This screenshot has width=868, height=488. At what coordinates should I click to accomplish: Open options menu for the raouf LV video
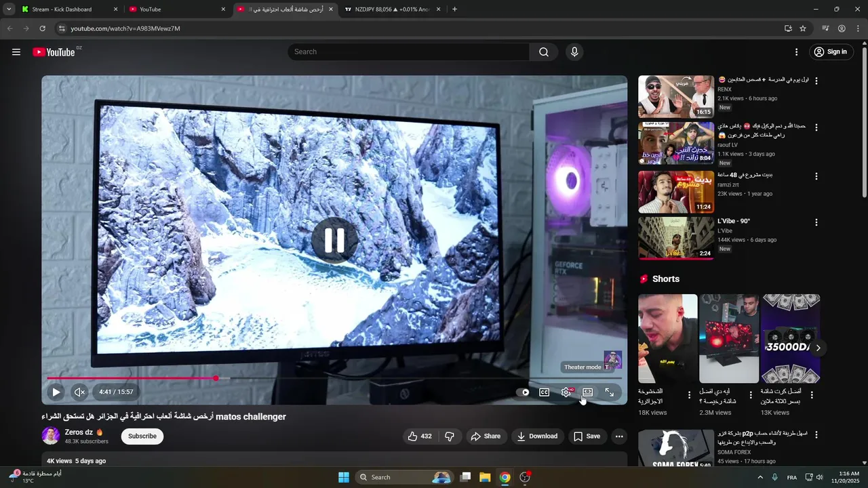816,127
